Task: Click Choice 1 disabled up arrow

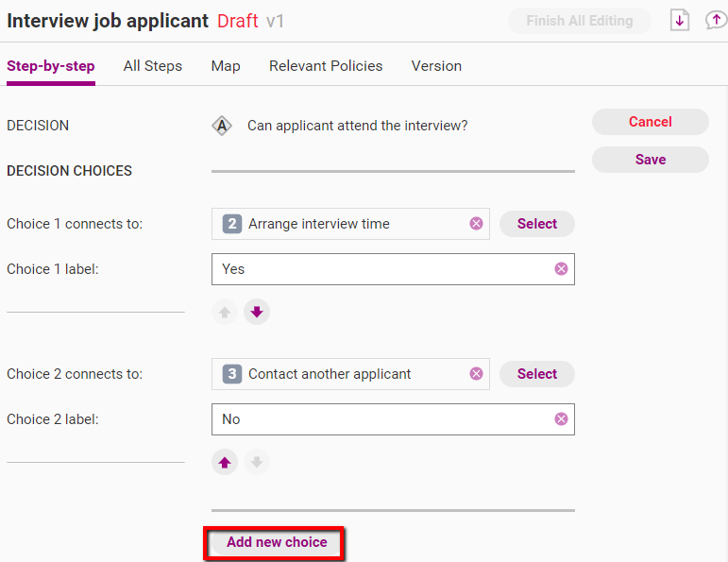Action: click(225, 312)
